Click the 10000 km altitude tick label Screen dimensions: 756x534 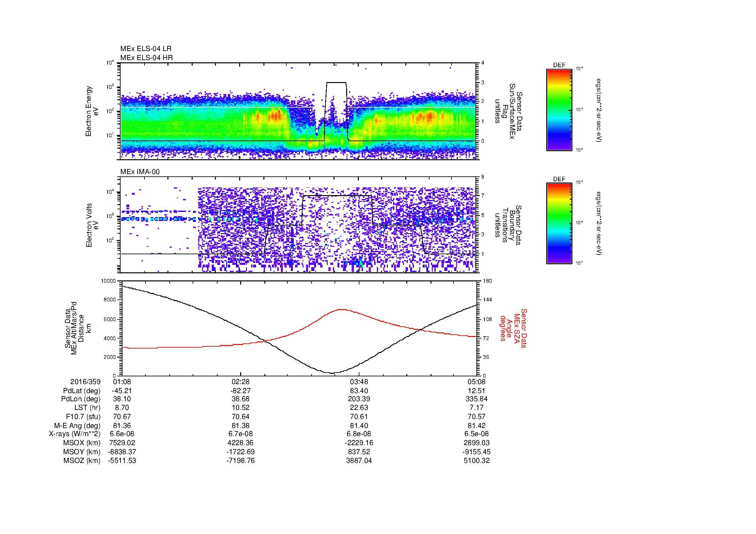tap(108, 281)
